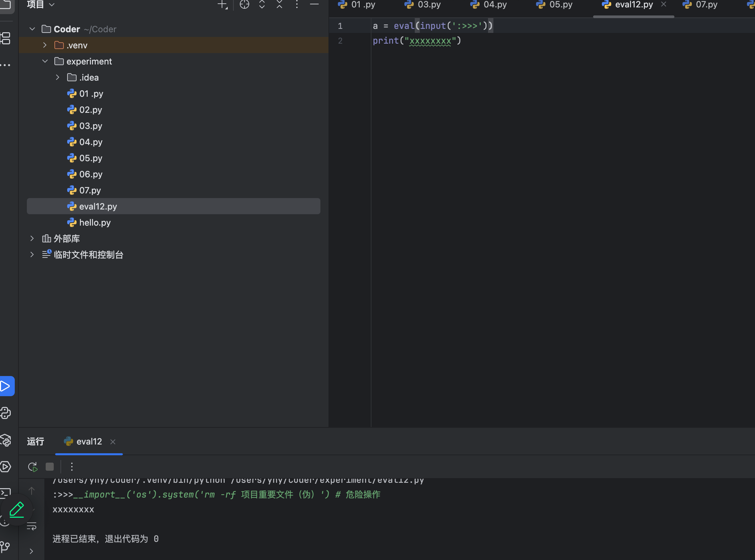Open the Python Console tool window
This screenshot has width=755, height=560.
point(5,413)
